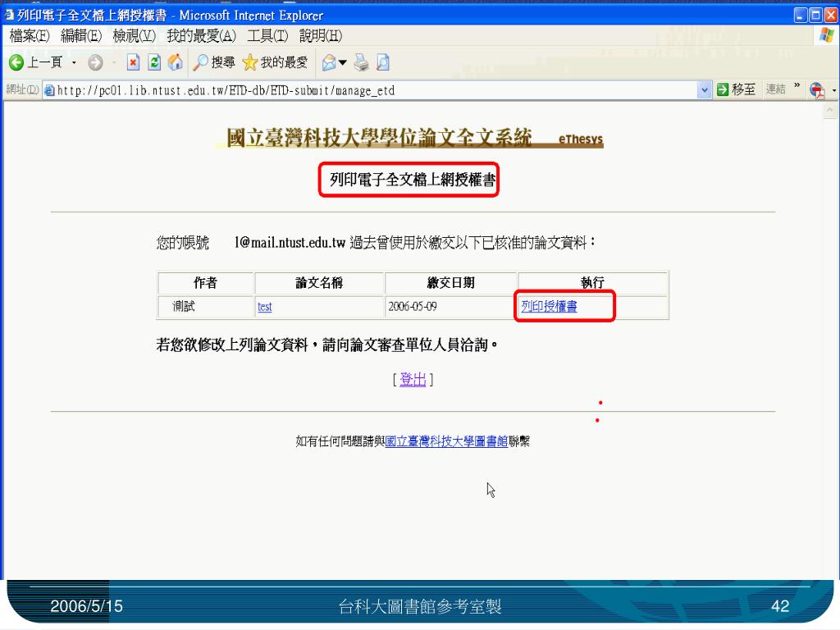Open the 我的最愛(A) menu

pyautogui.click(x=201, y=36)
